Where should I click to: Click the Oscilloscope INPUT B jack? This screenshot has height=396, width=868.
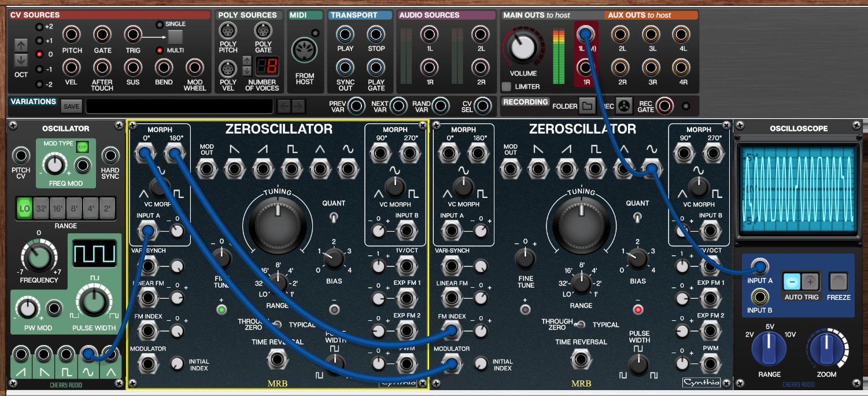[759, 298]
